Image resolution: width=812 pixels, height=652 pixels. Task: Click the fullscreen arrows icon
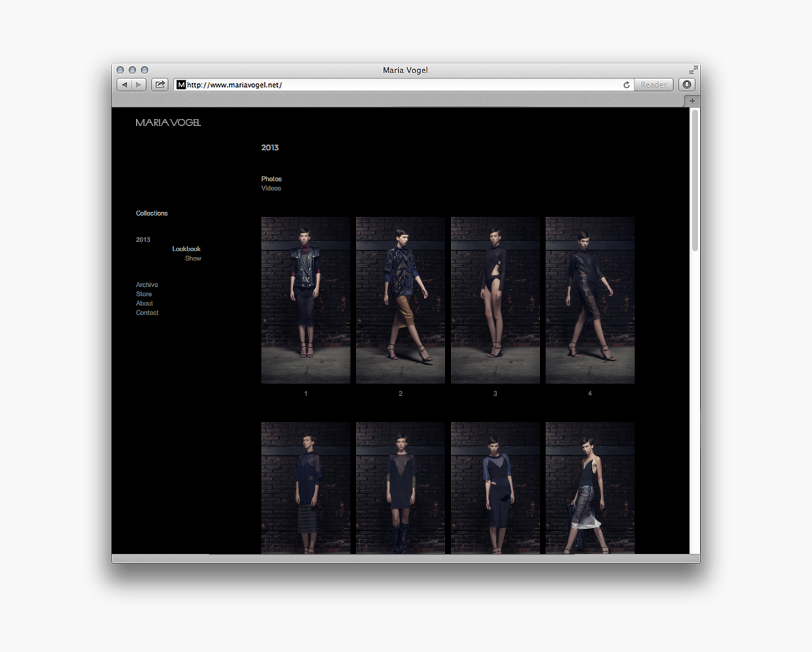(693, 70)
